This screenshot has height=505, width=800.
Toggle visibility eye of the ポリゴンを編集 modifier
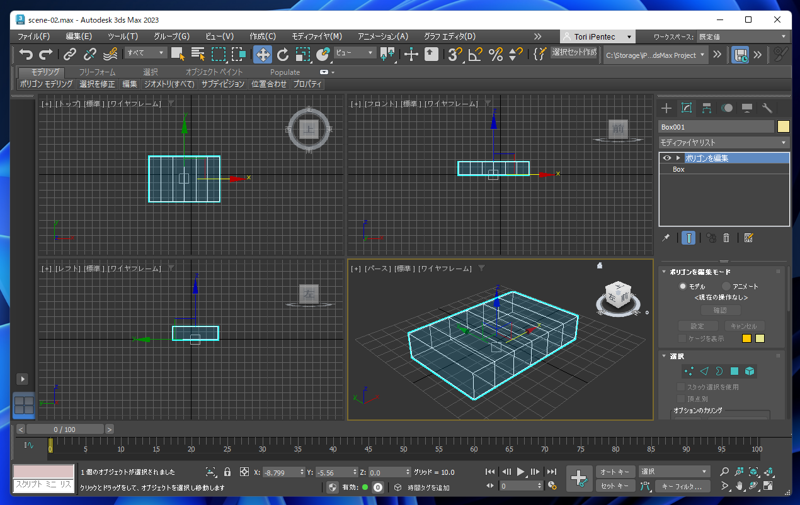pos(666,158)
